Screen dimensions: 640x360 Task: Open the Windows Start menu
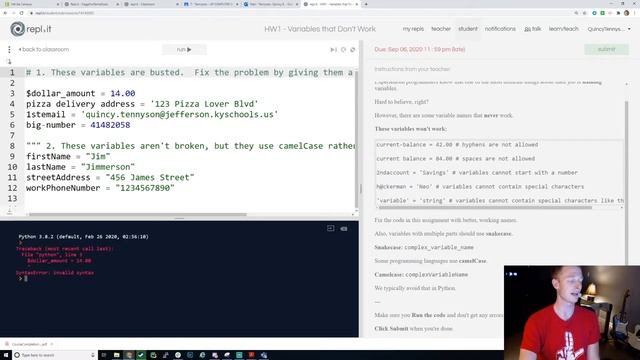[6, 355]
